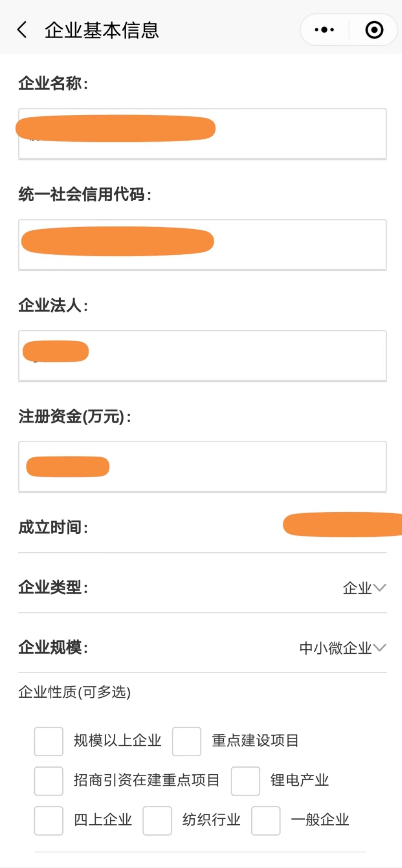
Task: Enable the 招商引资在建重点项目 checkbox
Action: (49, 781)
